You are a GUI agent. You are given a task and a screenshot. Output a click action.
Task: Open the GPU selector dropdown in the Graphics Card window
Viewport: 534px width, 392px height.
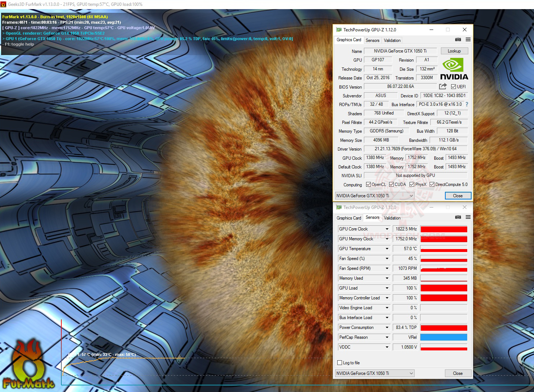(375, 196)
